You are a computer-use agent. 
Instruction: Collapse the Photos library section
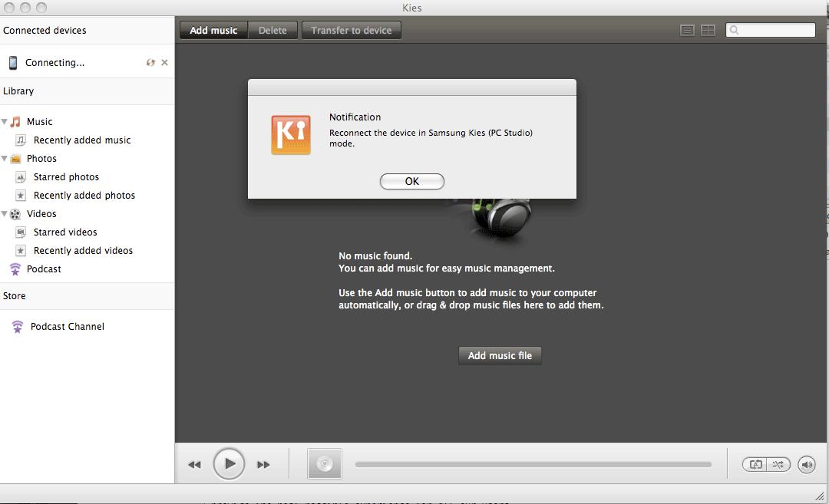[5, 159]
